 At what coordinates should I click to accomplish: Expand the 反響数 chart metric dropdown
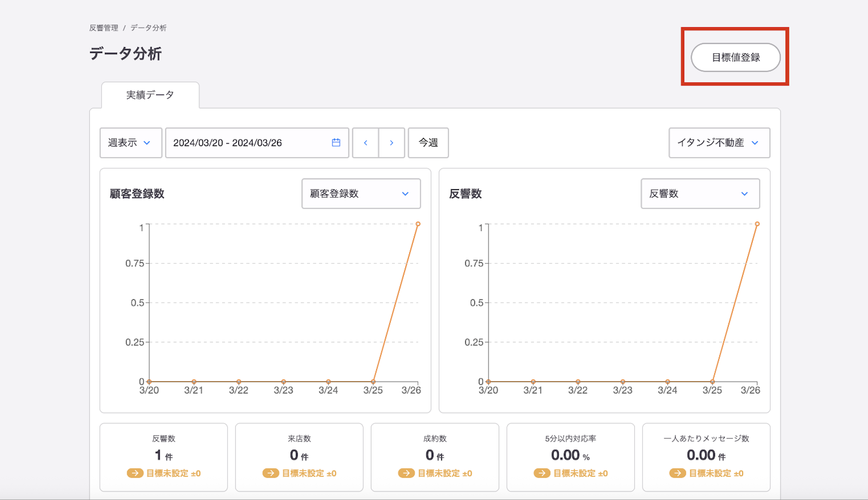coord(700,194)
